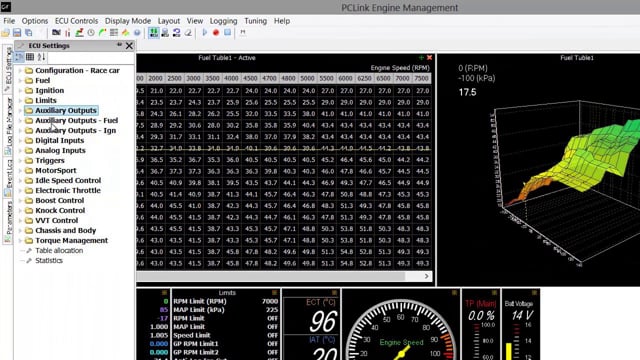640x360 pixels.
Task: Close the ECU Settings panel
Action: point(129,46)
